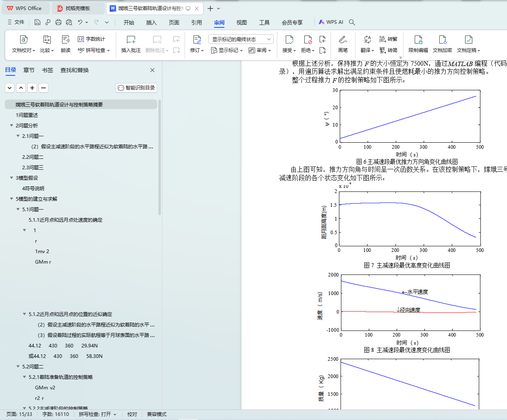The height and width of the screenshot is (420, 507).
Task: Collapse the 5模型的建立与求解 outline node
Action: pos(11,199)
